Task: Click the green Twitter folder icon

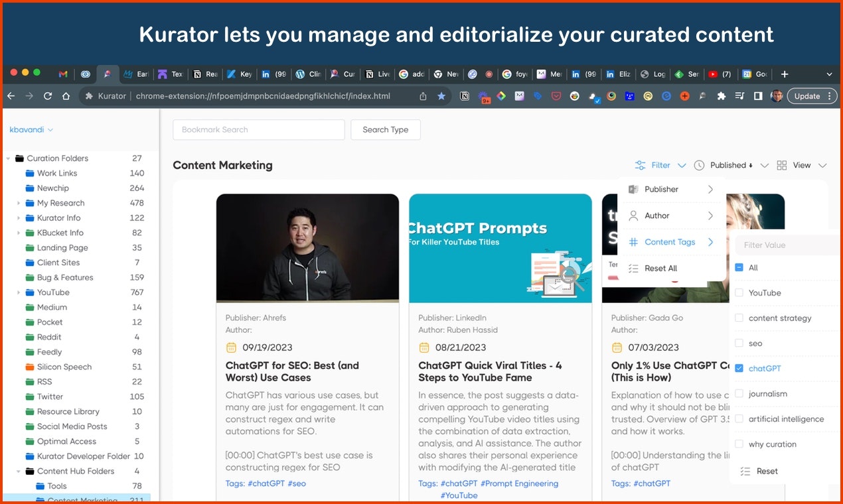Action: point(30,397)
